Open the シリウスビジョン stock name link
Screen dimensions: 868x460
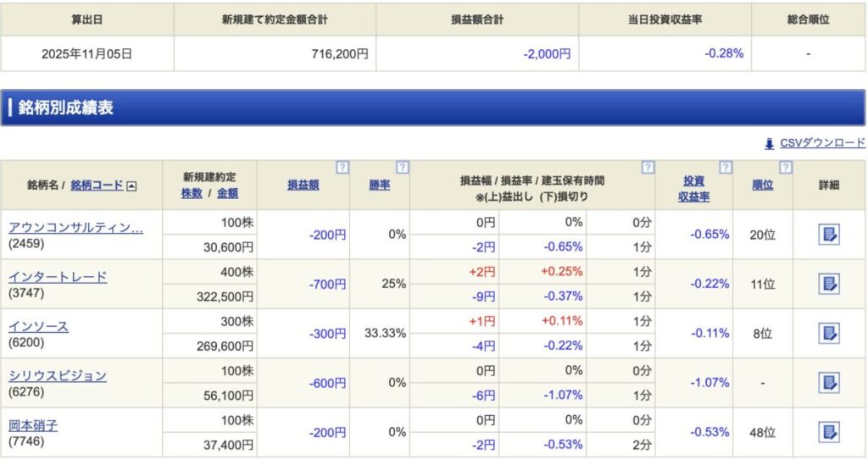click(58, 375)
